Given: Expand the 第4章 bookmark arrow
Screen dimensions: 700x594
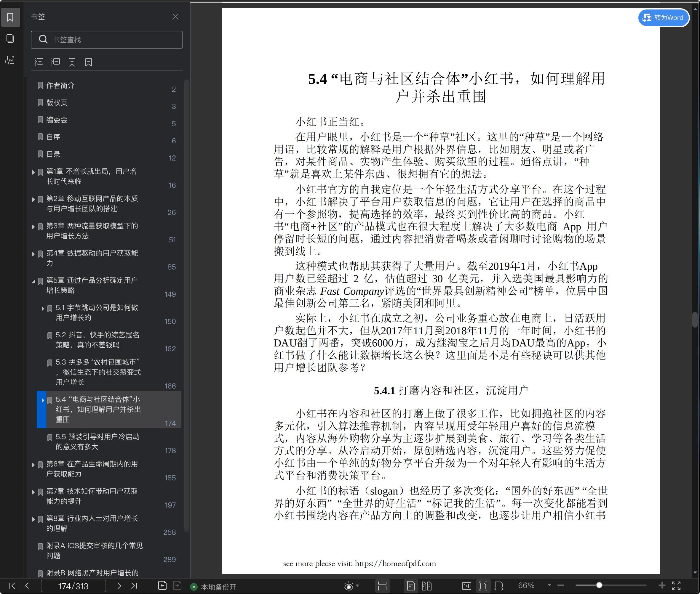Looking at the screenshot, I should point(33,254).
